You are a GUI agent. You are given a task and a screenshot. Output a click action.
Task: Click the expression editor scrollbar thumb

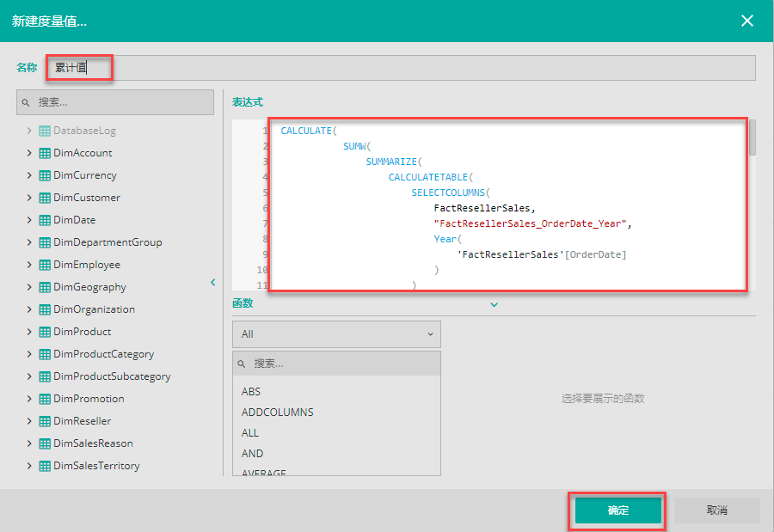(752, 138)
